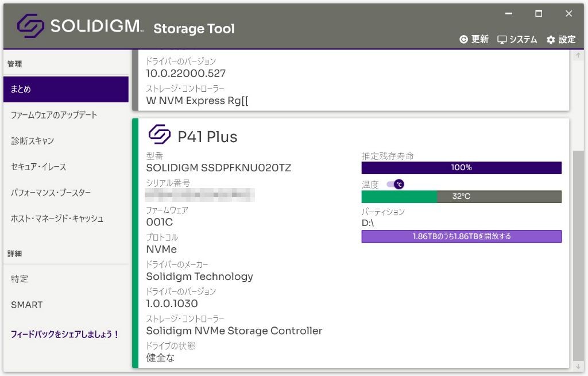Click the P41 Plus drive logo icon

160,135
